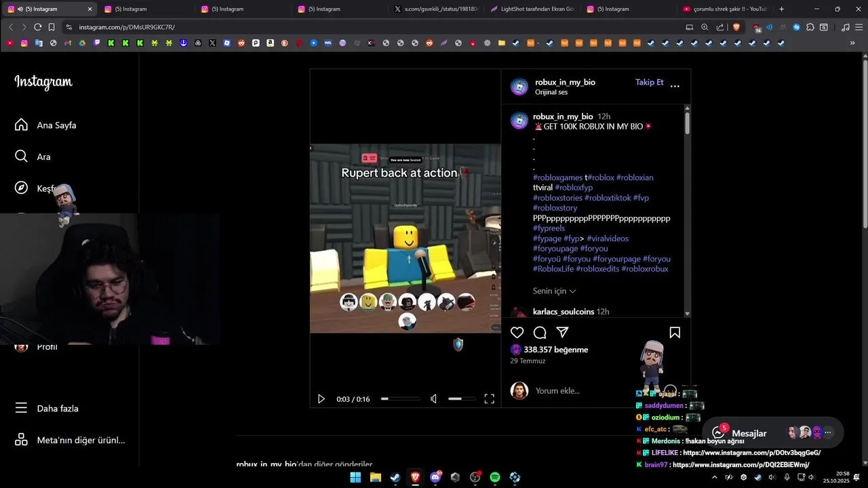Screen dimensions: 868x488
Task: Like the post with the heart icon
Action: pos(517,332)
